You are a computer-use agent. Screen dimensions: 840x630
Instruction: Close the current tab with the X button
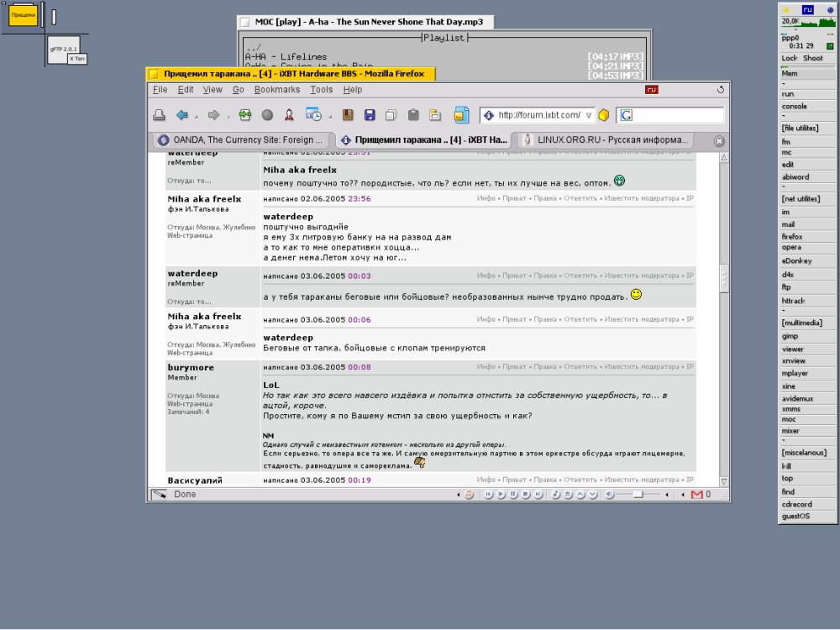coord(720,141)
